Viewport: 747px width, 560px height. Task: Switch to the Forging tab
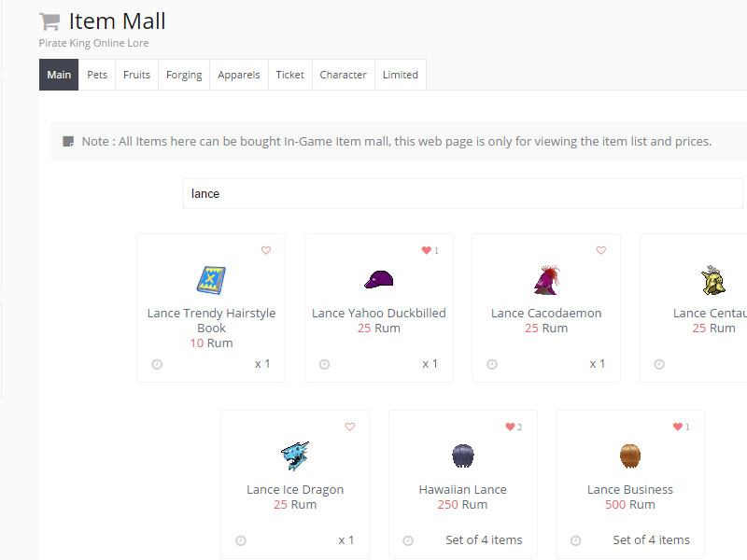coord(184,75)
